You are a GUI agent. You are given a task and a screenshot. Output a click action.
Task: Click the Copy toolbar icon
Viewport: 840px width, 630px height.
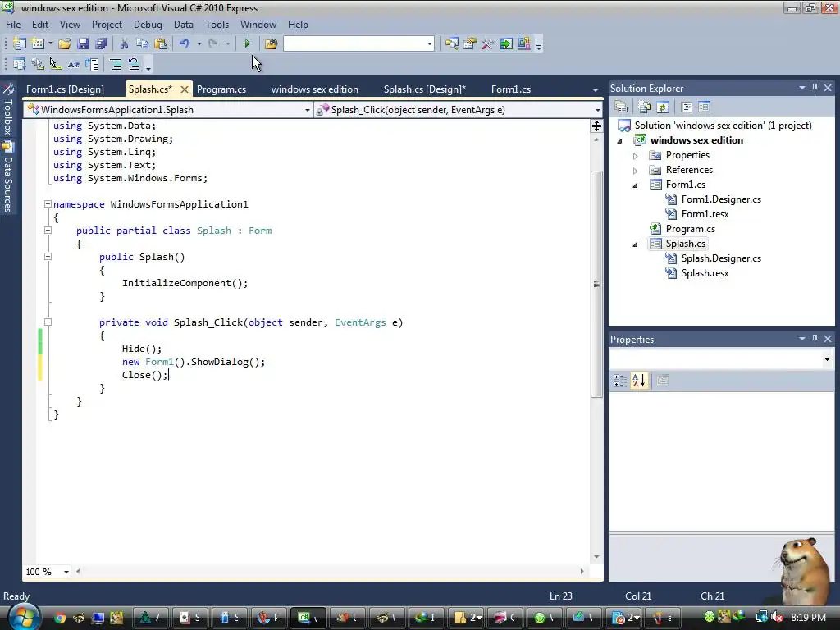point(143,44)
